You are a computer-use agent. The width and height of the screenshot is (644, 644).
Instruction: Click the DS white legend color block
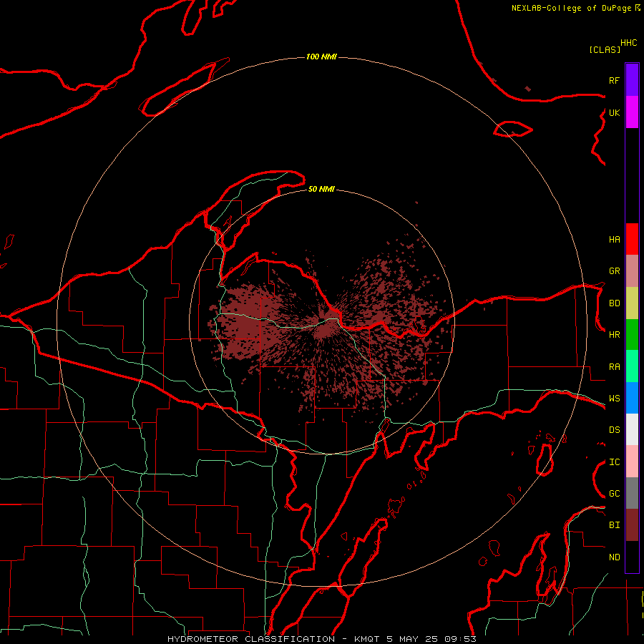[632, 429]
